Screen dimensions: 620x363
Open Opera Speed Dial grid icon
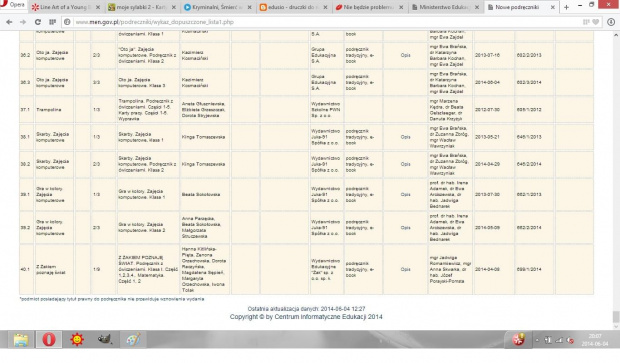[x=52, y=22]
